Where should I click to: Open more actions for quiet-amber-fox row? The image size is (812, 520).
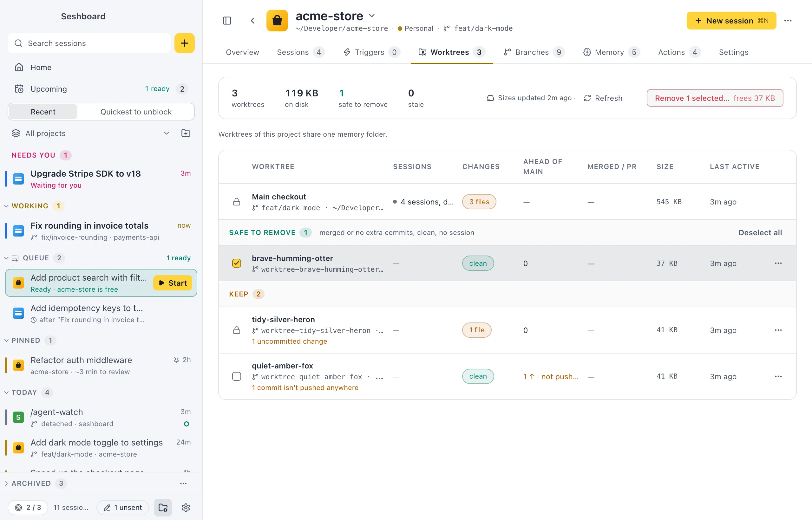tap(778, 376)
